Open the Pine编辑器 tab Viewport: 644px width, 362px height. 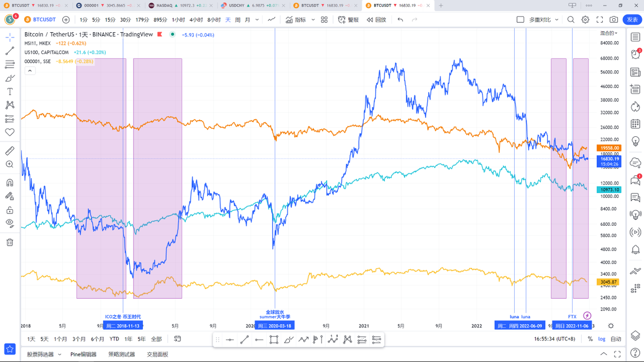[83, 354]
